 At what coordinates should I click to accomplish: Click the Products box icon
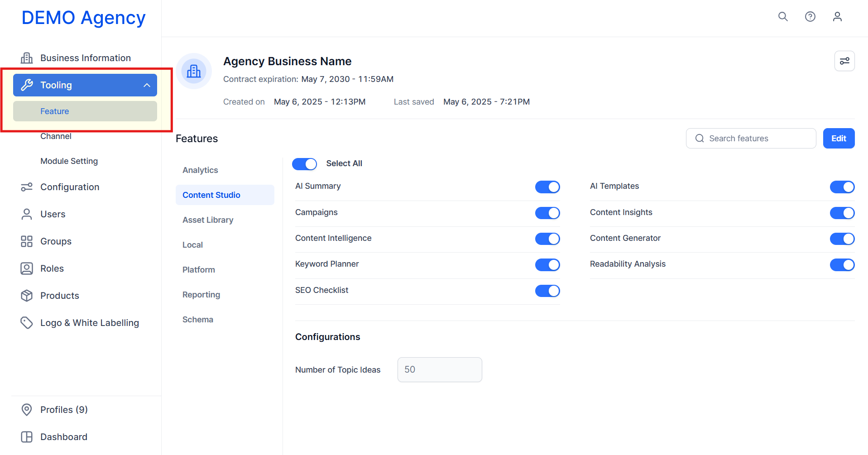(x=27, y=296)
